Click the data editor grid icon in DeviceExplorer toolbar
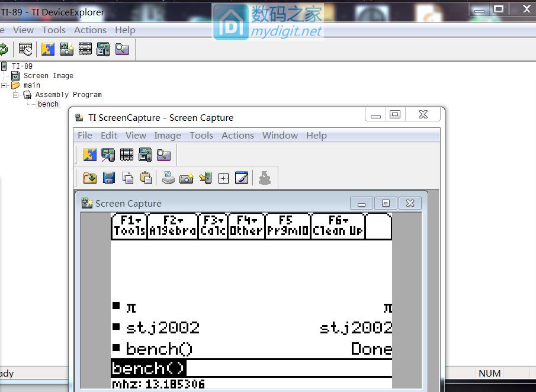The image size is (536, 392). (x=85, y=49)
